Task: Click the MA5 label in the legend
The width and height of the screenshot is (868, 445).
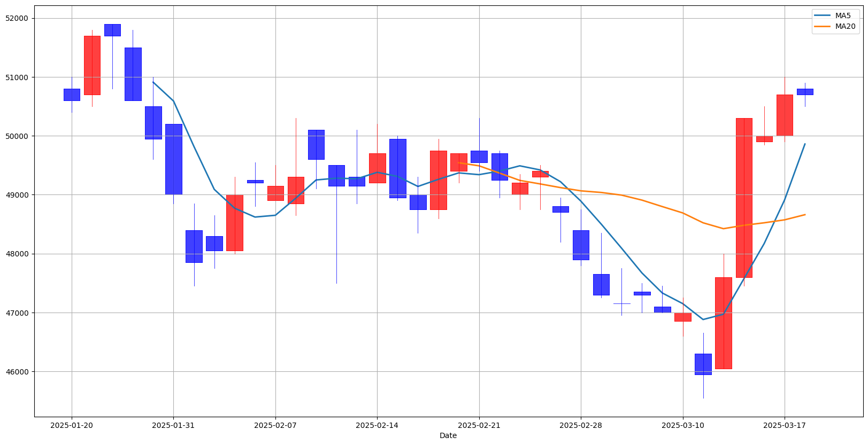Action: click(843, 15)
